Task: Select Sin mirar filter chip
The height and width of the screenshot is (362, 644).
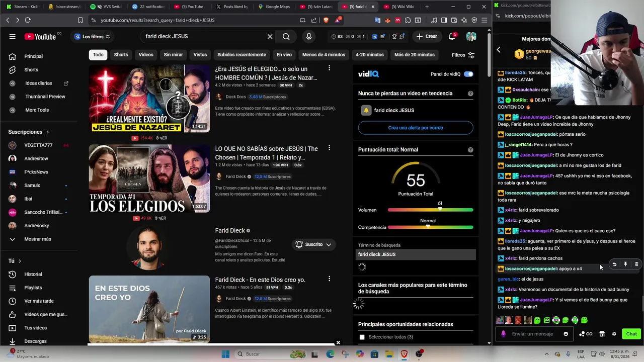Action: 173,55
